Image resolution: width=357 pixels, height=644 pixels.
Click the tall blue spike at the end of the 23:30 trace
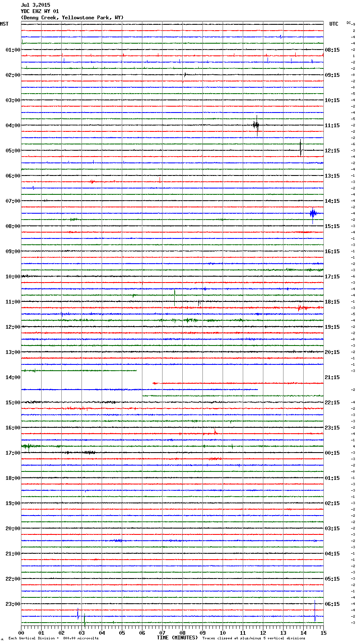pos(315,611)
